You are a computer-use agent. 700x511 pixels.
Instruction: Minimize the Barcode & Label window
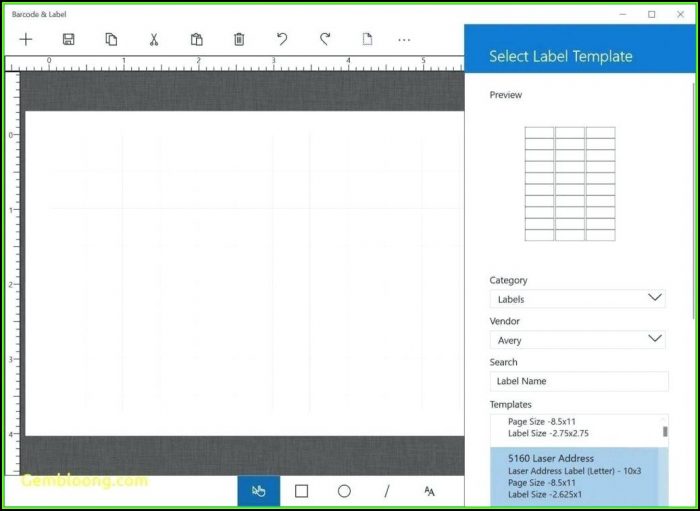pos(623,14)
